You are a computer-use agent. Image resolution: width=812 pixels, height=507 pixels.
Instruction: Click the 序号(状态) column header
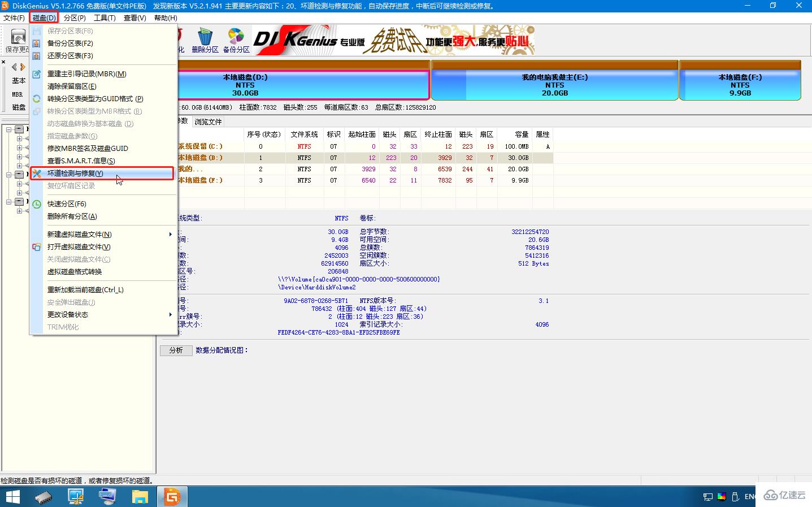[x=263, y=135]
